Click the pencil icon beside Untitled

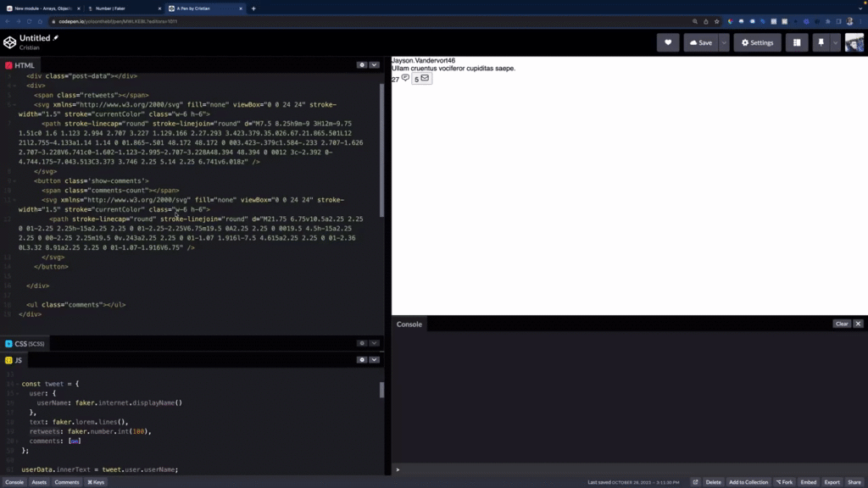55,36
